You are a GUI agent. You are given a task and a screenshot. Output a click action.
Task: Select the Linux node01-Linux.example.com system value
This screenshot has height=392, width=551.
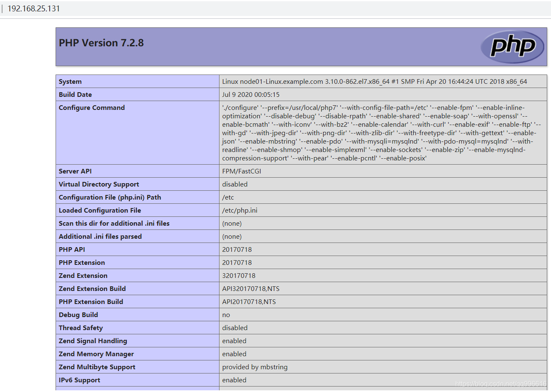click(x=374, y=82)
